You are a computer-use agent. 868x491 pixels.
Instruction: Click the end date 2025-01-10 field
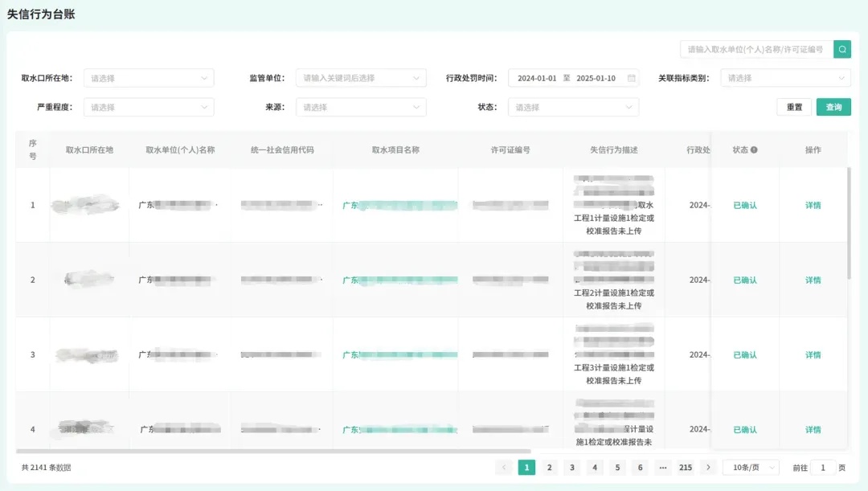596,78
